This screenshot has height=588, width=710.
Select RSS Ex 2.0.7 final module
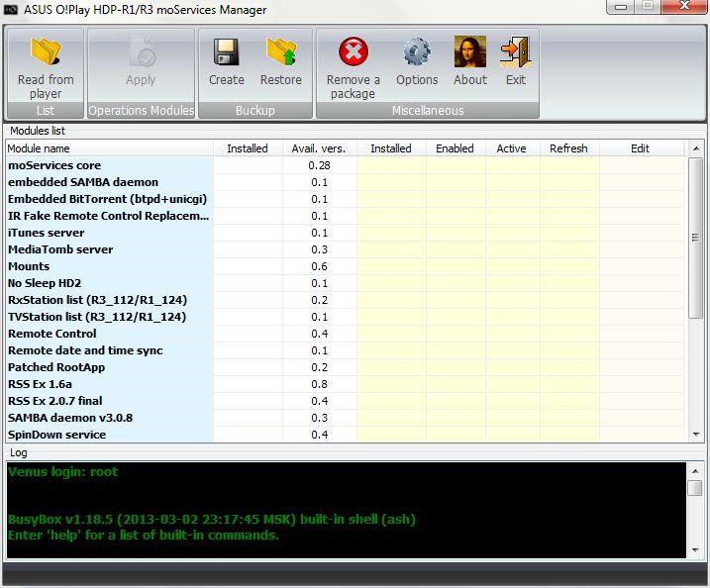[345, 401]
